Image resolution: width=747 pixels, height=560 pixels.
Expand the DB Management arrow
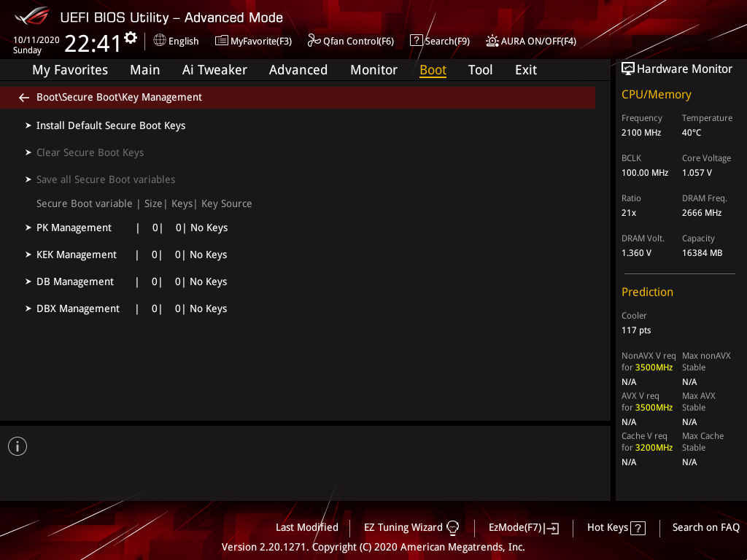click(28, 282)
